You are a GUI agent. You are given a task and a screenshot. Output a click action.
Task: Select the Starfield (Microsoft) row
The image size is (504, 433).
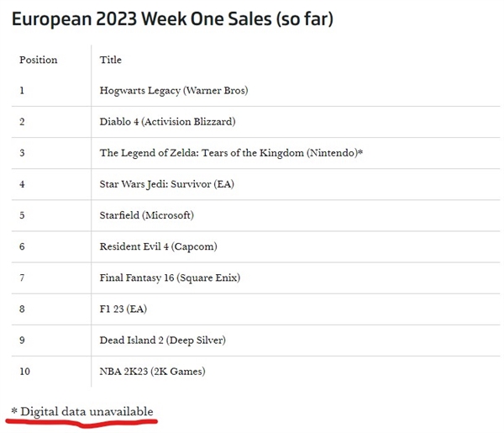(x=146, y=215)
